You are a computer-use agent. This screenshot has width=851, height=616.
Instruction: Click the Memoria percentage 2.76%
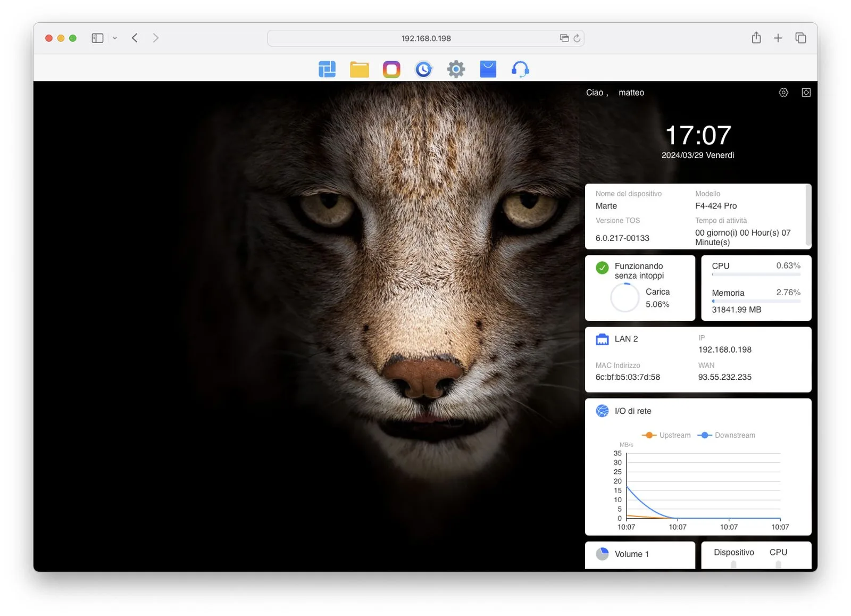(x=788, y=293)
